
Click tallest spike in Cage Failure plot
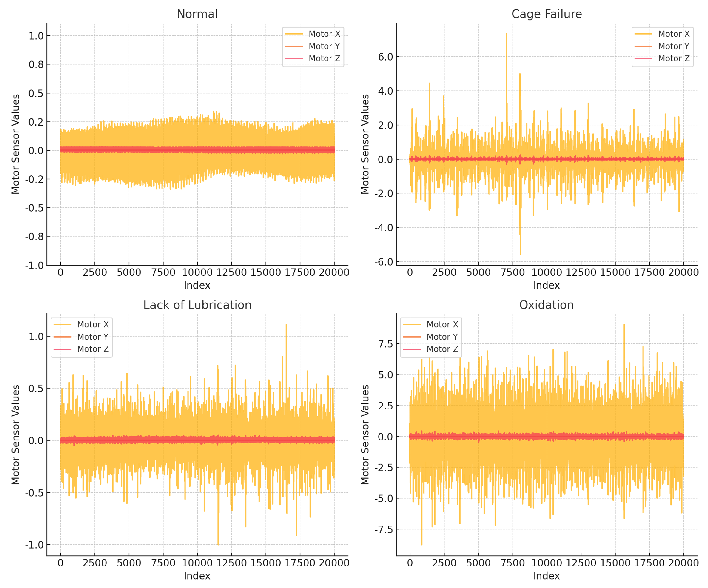pyautogui.click(x=506, y=36)
